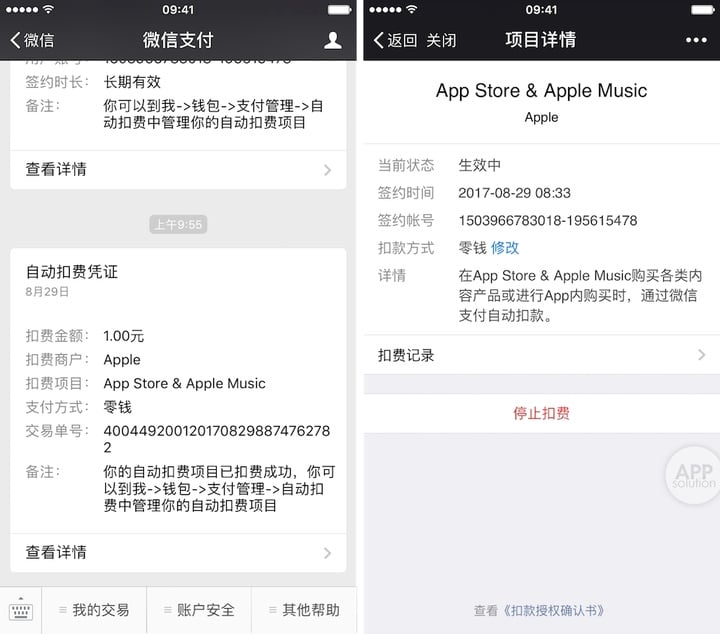Tap the red 停止扣费 button
This screenshot has width=720, height=634.
tap(541, 413)
